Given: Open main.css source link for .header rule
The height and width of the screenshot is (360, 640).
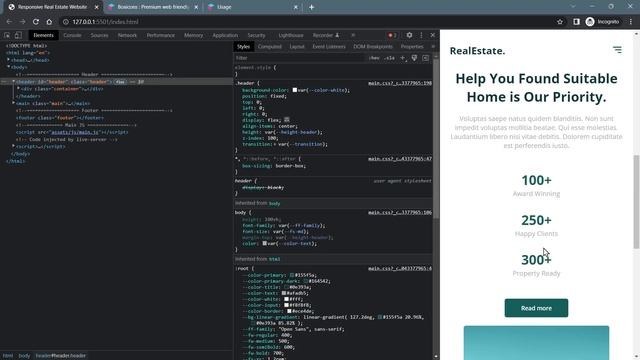Looking at the screenshot, I should 400,83.
